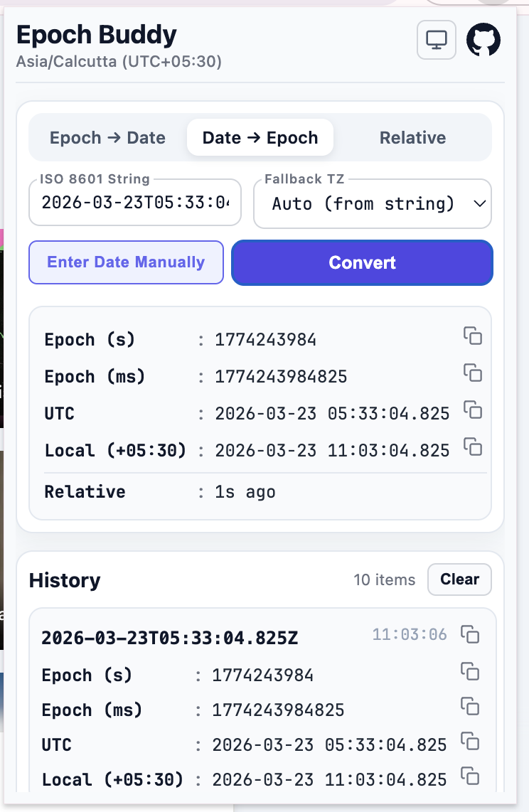Viewport: 529px width, 812px height.
Task: Clear the conversion history
Action: tap(459, 579)
